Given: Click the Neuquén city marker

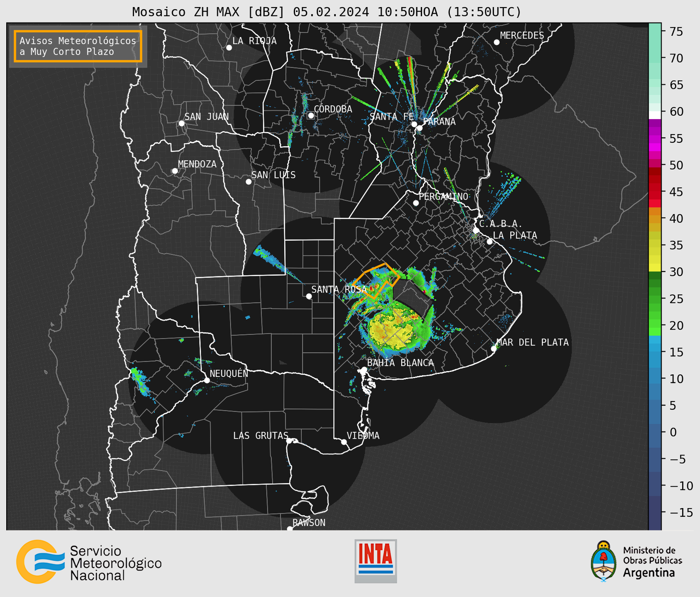Looking at the screenshot, I should click(207, 380).
